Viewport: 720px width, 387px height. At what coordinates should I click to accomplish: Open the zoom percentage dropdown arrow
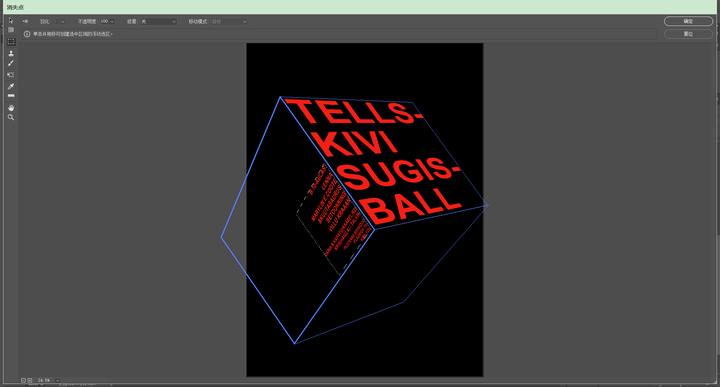pos(57,381)
